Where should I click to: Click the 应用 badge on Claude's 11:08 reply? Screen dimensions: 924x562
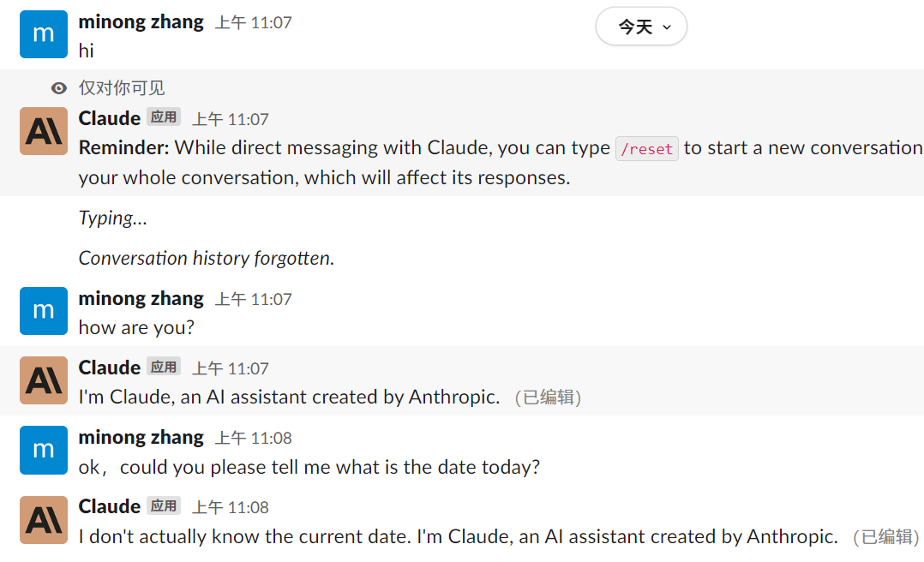pos(163,506)
